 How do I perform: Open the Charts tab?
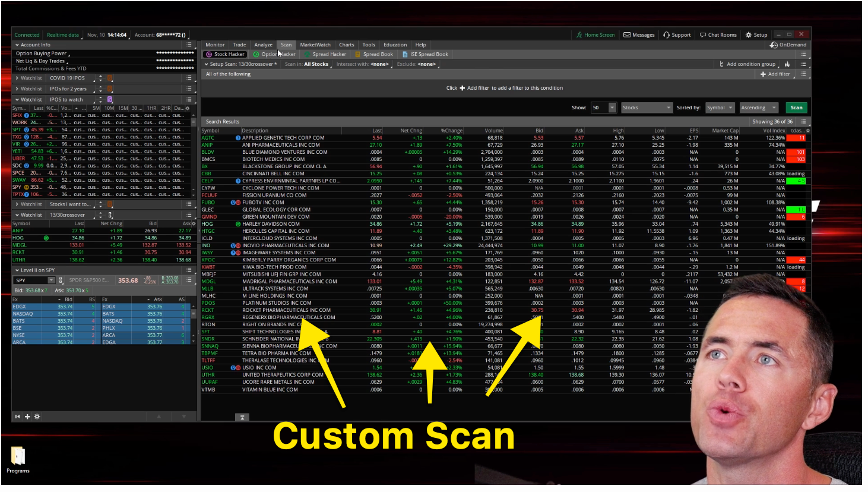347,45
